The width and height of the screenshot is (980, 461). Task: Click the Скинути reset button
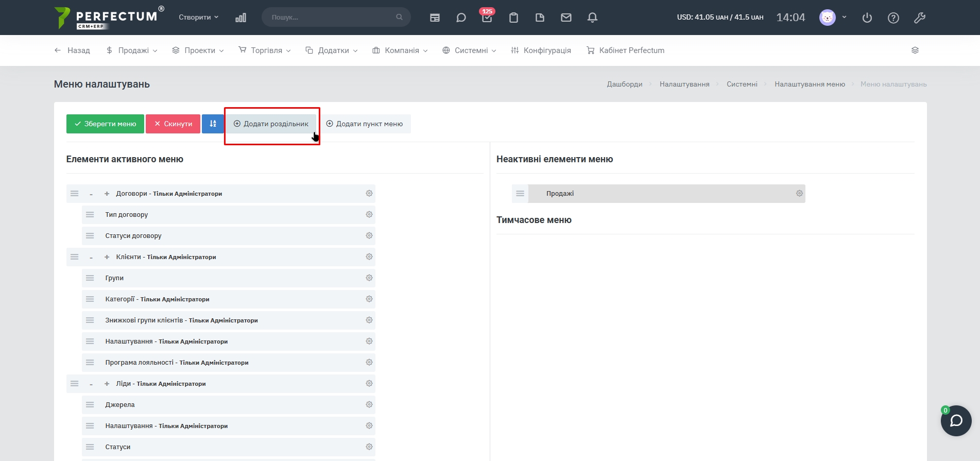[x=173, y=124]
